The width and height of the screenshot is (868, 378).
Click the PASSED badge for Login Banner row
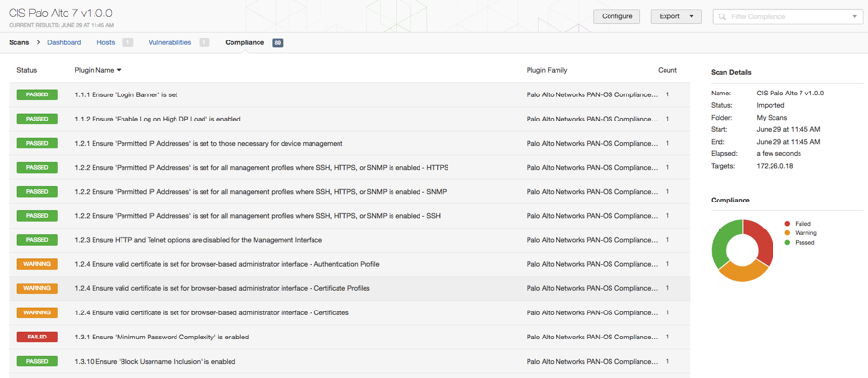click(x=37, y=94)
